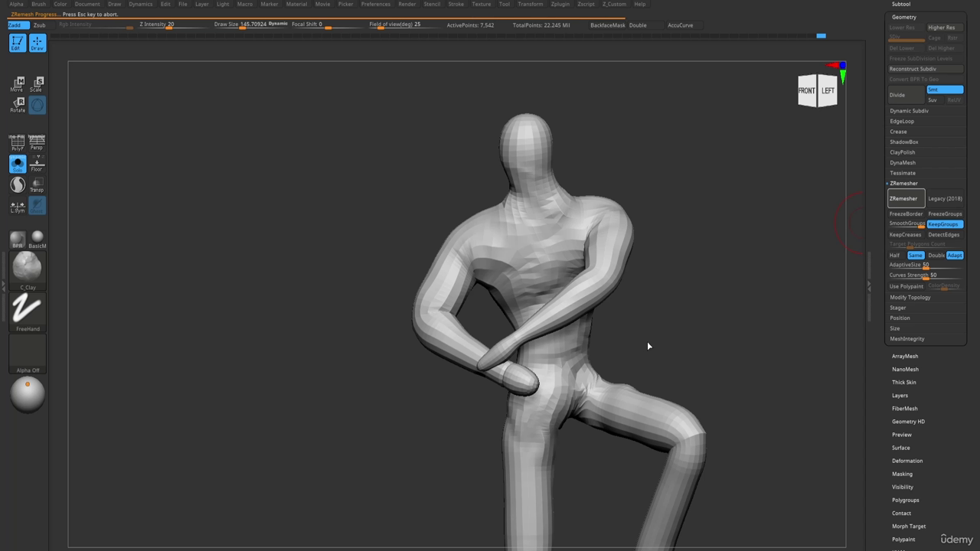The width and height of the screenshot is (980, 551).
Task: Toggle the Persp perspective button
Action: tap(37, 143)
